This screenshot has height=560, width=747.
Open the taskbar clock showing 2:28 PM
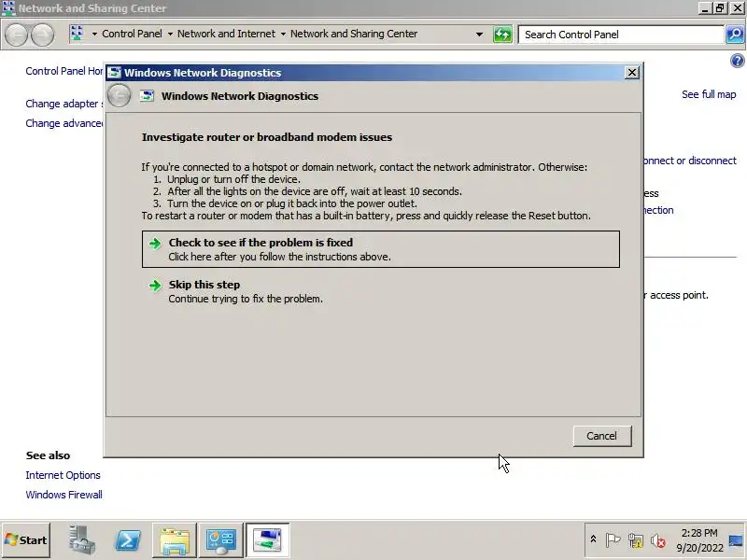(699, 540)
